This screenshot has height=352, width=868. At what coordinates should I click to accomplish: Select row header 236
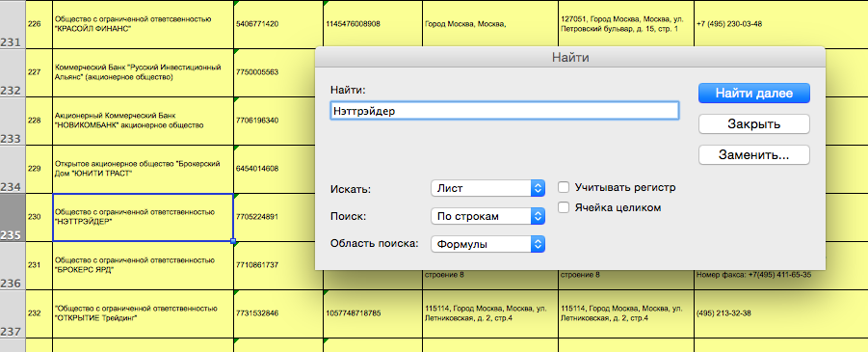(x=13, y=266)
